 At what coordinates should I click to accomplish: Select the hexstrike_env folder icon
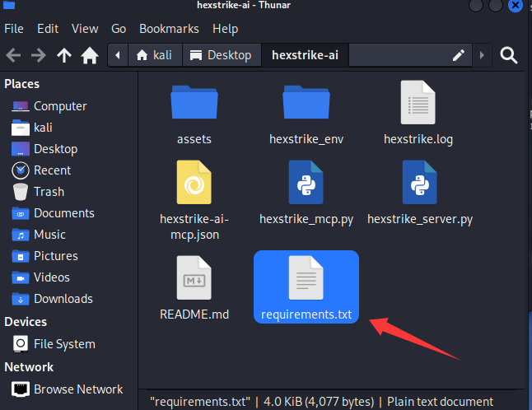(x=306, y=102)
